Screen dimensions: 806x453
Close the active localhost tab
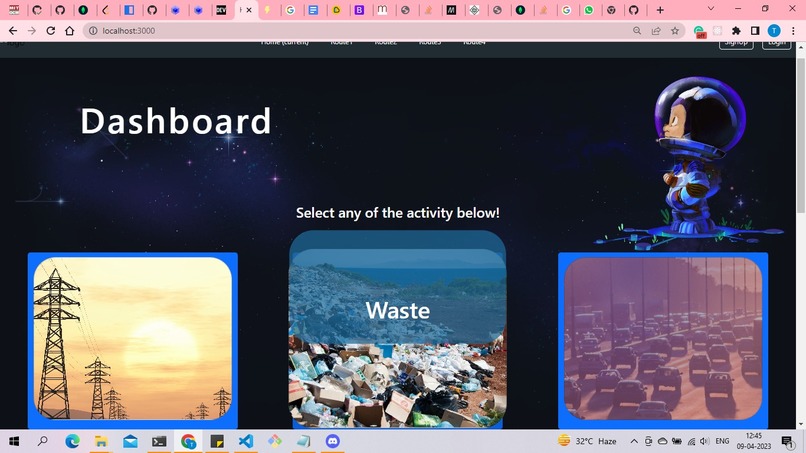coord(249,10)
